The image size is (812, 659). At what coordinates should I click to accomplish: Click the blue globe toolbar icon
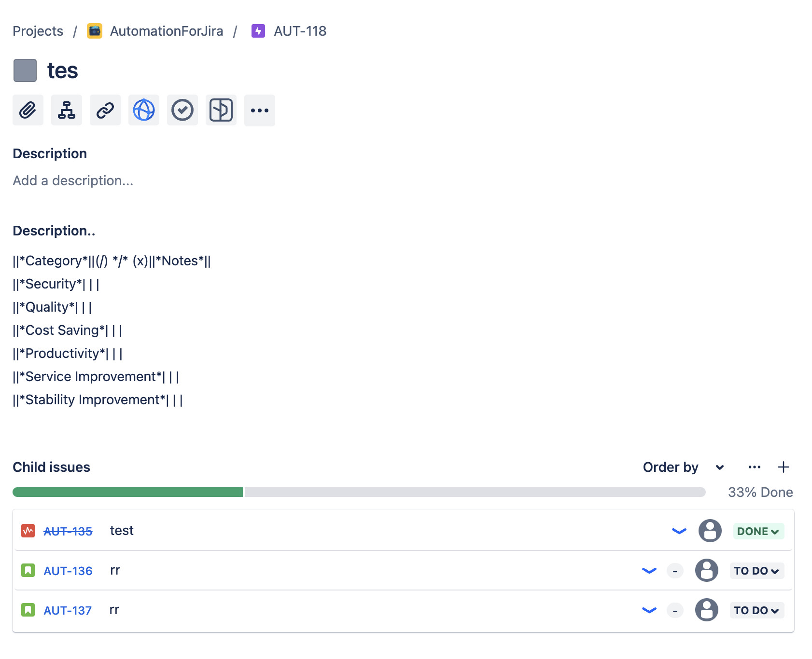point(143,110)
